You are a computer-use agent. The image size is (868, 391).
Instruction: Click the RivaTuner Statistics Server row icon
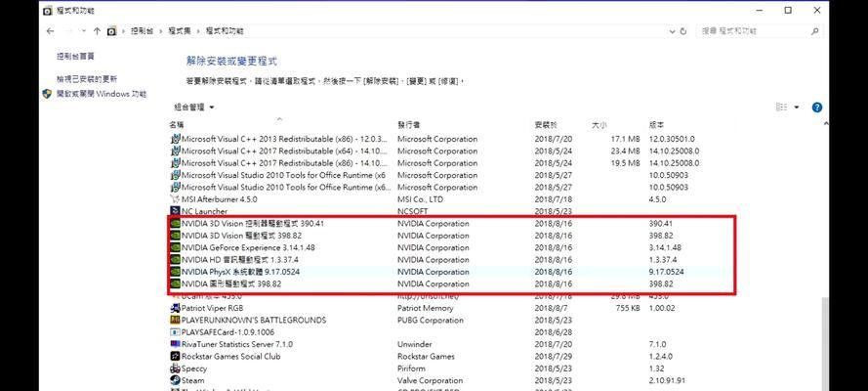tap(175, 344)
